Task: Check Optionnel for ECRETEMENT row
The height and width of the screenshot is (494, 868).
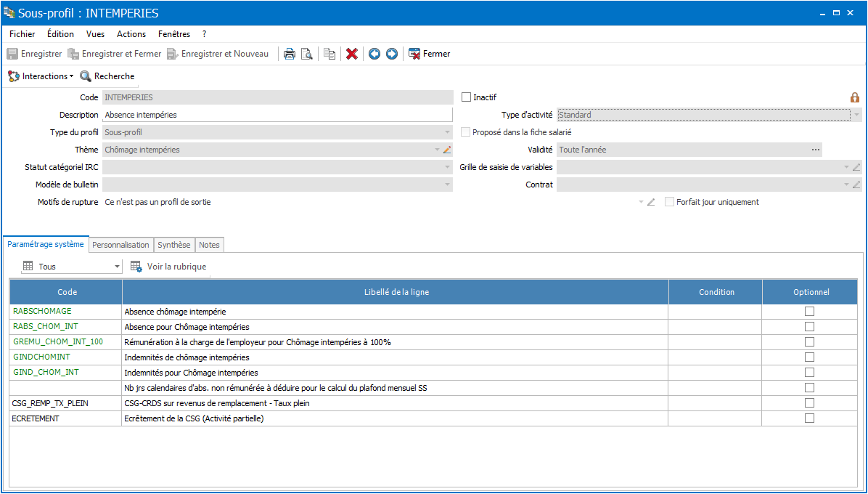Action: [x=809, y=418]
